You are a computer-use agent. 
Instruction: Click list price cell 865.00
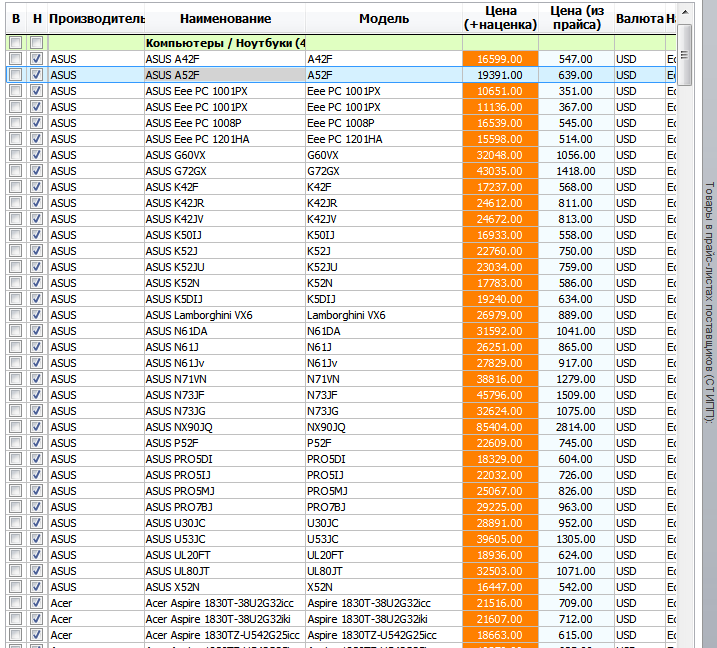(576, 347)
